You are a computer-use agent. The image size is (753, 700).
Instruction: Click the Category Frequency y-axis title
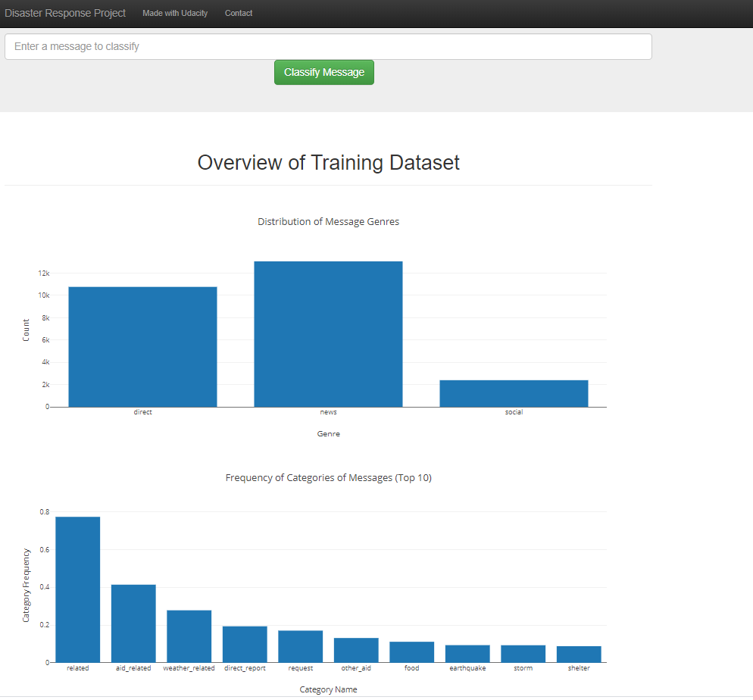(26, 586)
